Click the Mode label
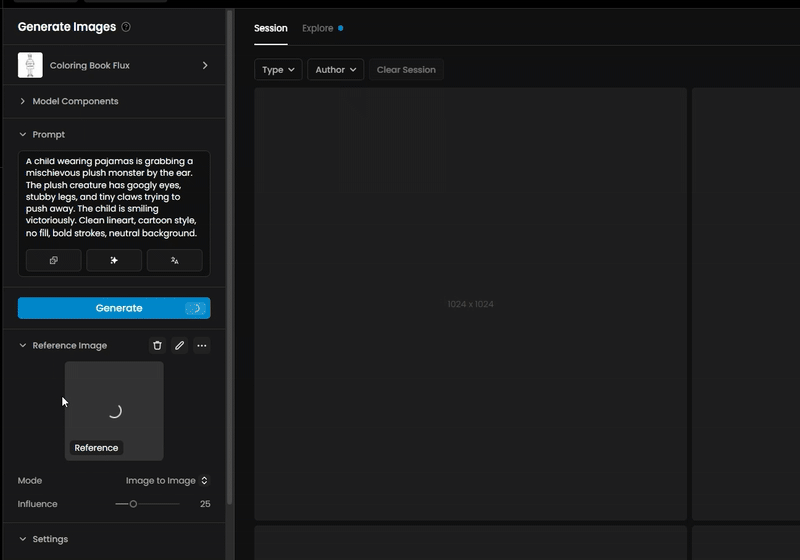Screen dimensions: 800x560 pyautogui.click(x=30, y=480)
